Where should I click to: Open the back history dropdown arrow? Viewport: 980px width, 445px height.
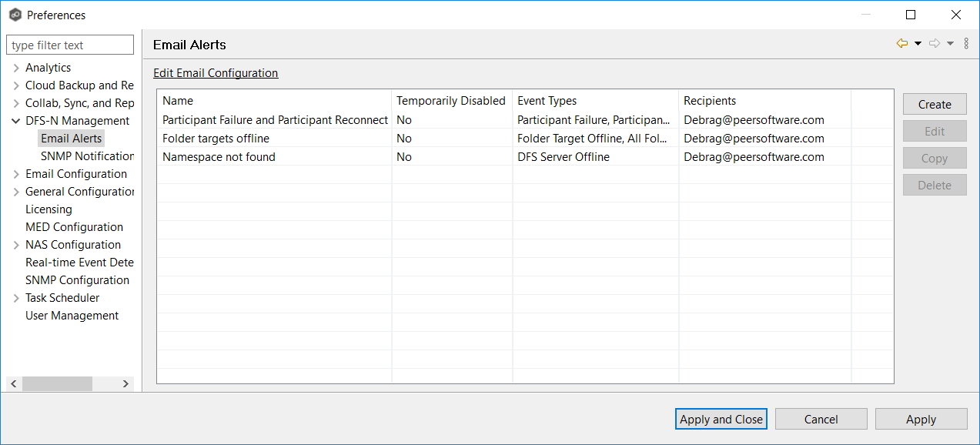pos(918,44)
